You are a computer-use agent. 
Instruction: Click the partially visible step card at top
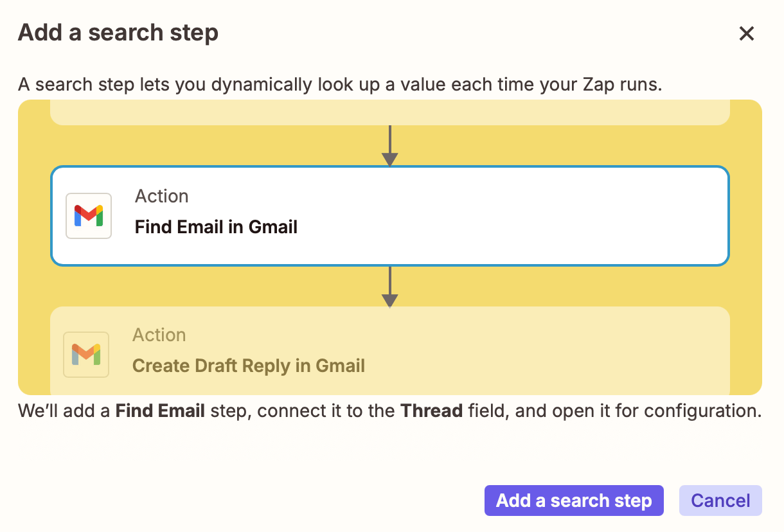[x=389, y=112]
